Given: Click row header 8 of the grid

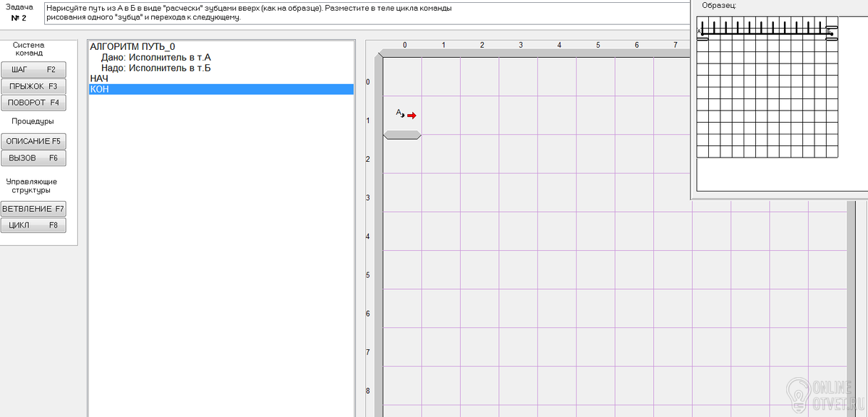Looking at the screenshot, I should click(x=368, y=391).
